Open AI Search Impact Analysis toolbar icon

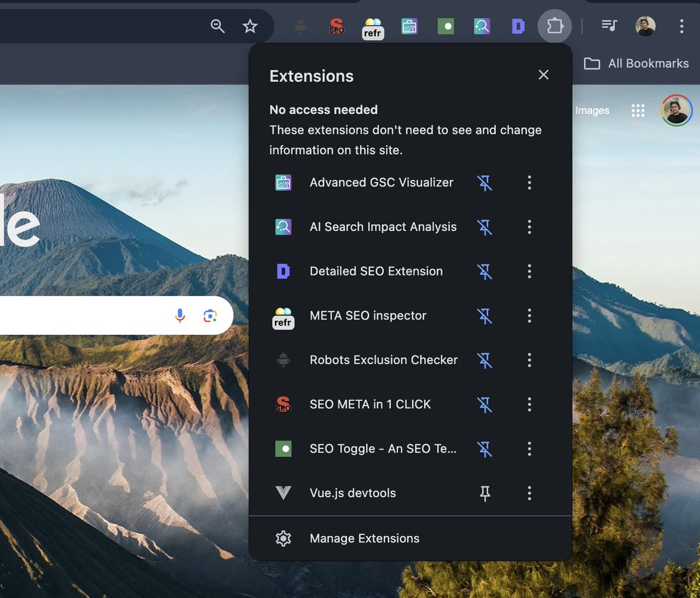coord(482,26)
